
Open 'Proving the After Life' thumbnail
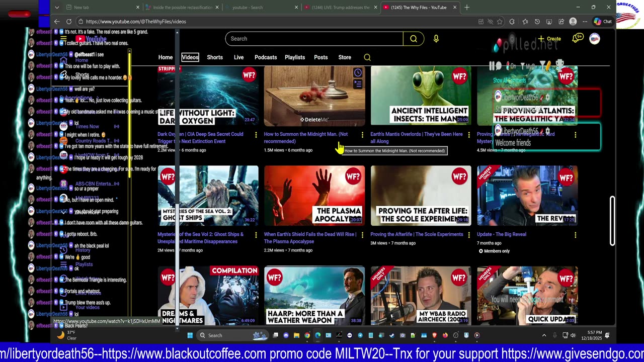pos(421,196)
